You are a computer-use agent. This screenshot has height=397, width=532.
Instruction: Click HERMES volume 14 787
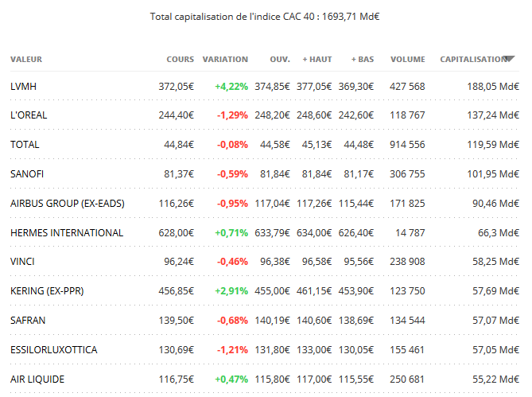[410, 233]
